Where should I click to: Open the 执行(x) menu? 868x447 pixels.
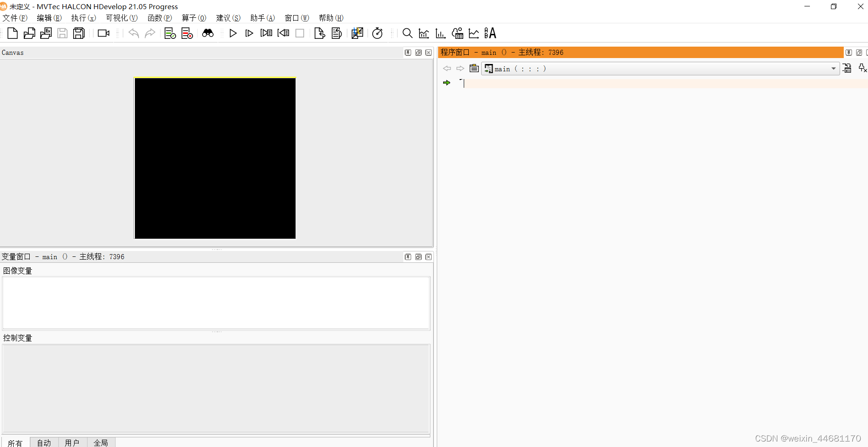pos(84,18)
